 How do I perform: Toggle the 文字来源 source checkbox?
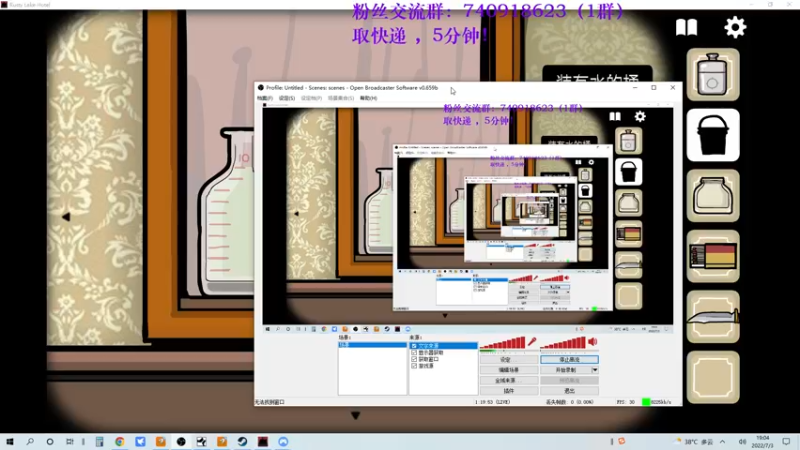point(414,345)
